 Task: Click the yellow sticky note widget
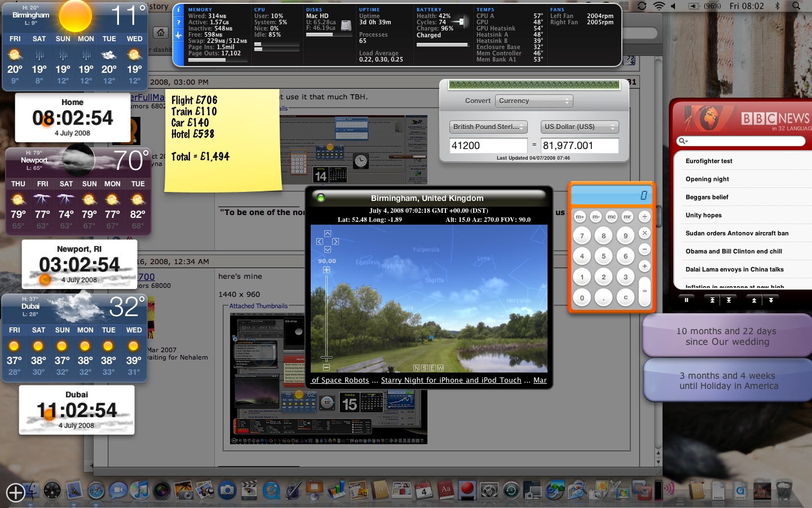click(x=223, y=140)
